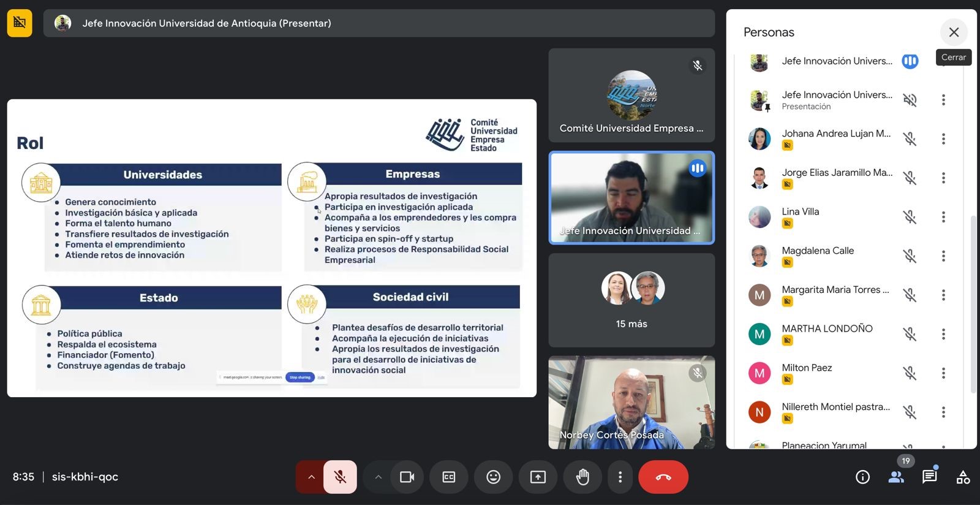Open the chat messages icon
Screen dimensions: 980x505
[929, 477]
